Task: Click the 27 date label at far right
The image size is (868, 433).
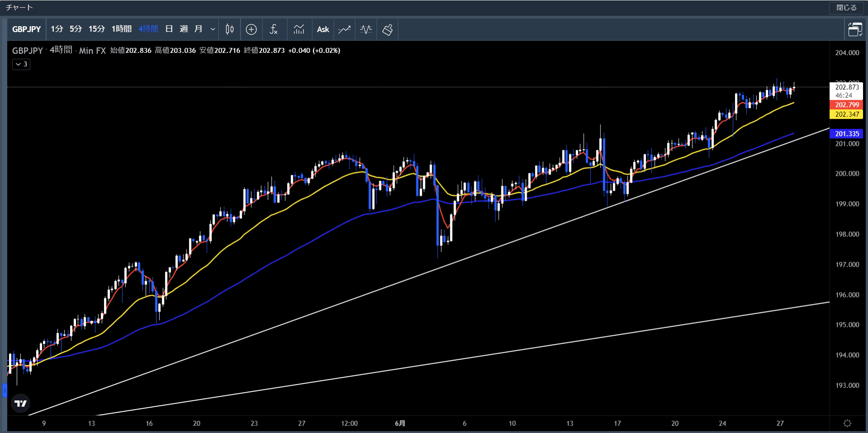Action: pyautogui.click(x=780, y=424)
